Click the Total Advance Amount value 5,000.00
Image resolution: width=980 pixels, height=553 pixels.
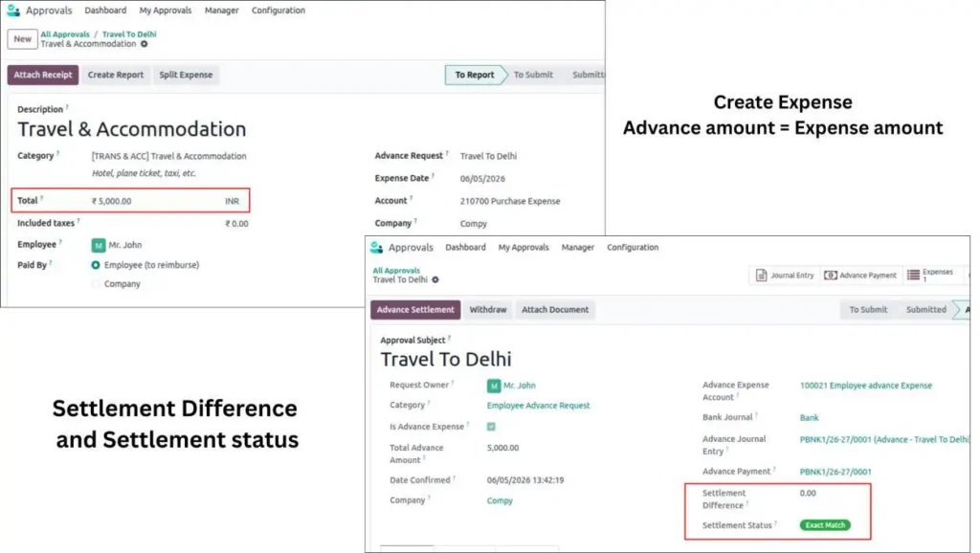[x=502, y=449]
